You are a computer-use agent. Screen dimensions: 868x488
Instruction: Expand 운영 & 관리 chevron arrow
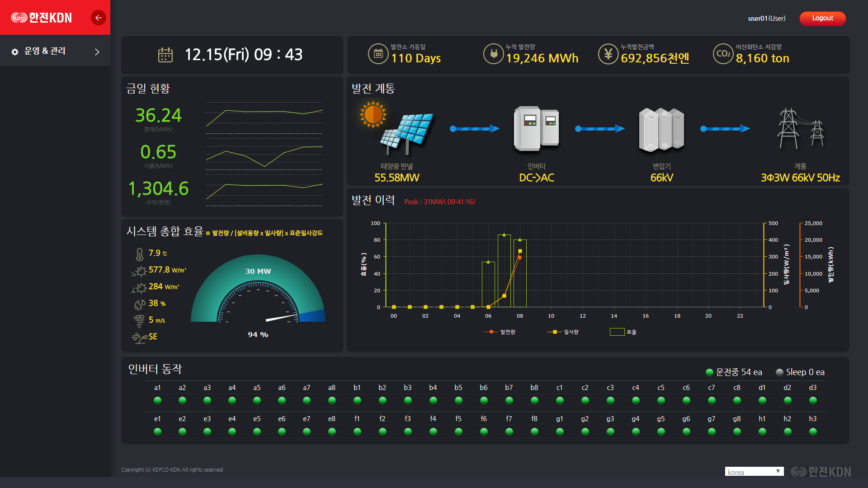coord(97,52)
